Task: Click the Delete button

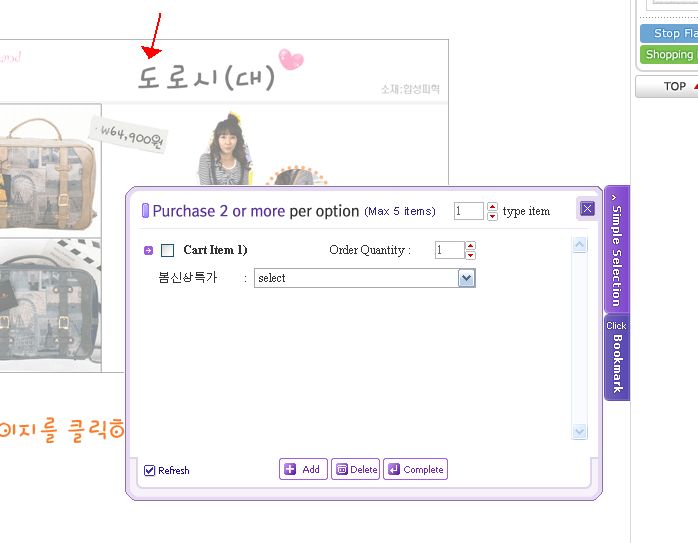Action: [355, 469]
